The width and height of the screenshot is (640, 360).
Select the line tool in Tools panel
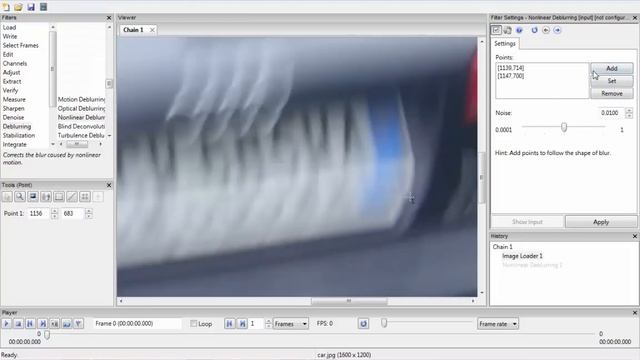(x=72, y=197)
